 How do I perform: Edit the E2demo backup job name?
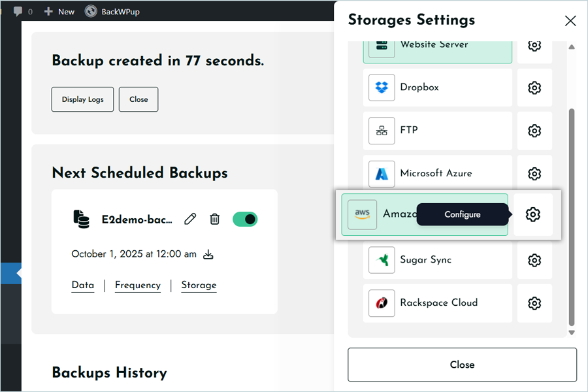(190, 219)
